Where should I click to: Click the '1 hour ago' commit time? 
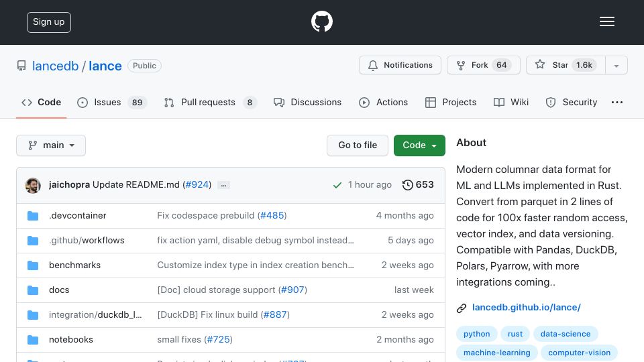(370, 185)
